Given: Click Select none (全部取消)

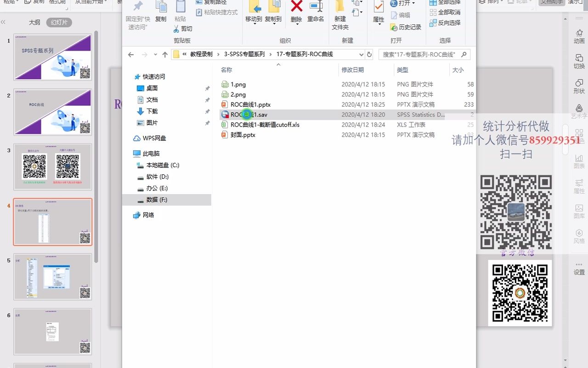Looking at the screenshot, I should click(445, 12).
